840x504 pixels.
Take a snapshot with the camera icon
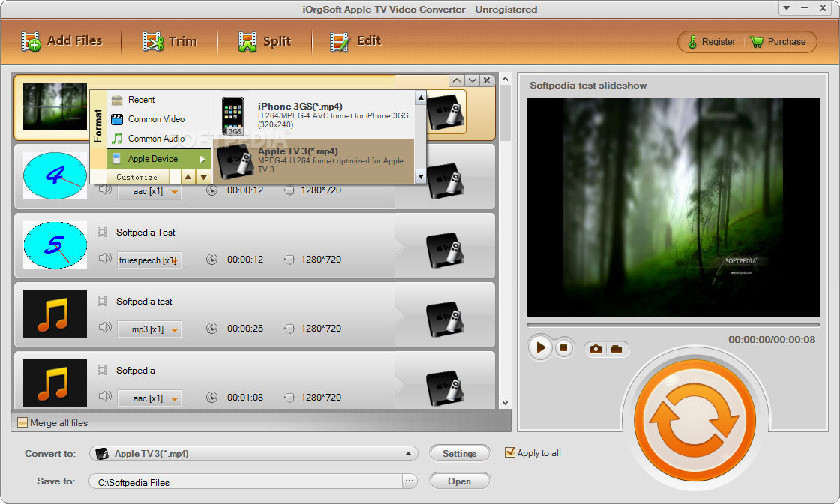[595, 349]
